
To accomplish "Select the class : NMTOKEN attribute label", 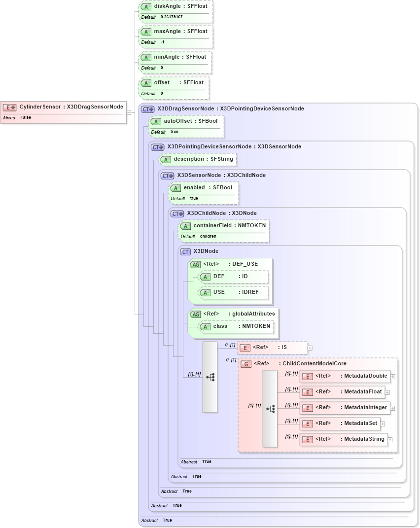I will pyautogui.click(x=242, y=326).
